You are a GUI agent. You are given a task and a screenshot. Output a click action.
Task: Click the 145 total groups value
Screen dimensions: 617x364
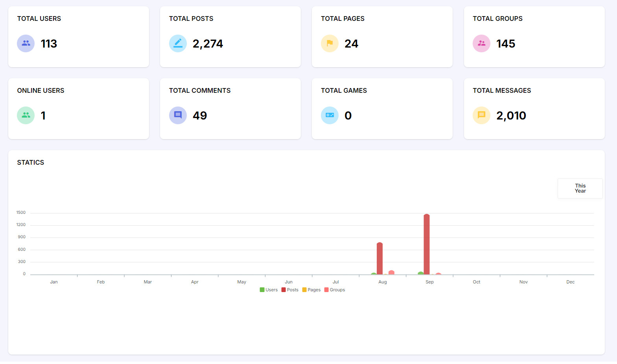coord(506,44)
